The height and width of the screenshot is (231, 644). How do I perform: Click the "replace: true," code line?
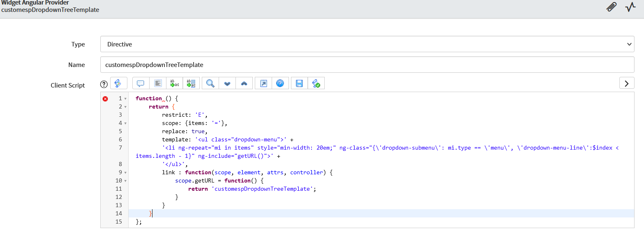185,131
